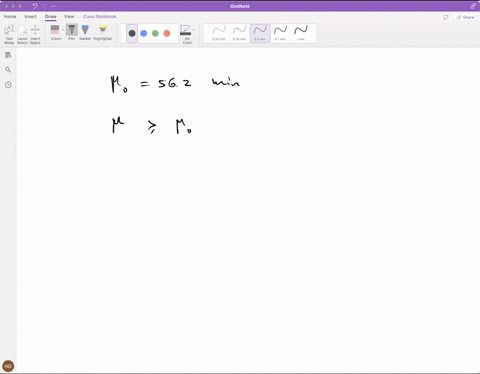Set pen thickness to 0.35 mm
Viewport: 480px width, 374px height.
239,33
